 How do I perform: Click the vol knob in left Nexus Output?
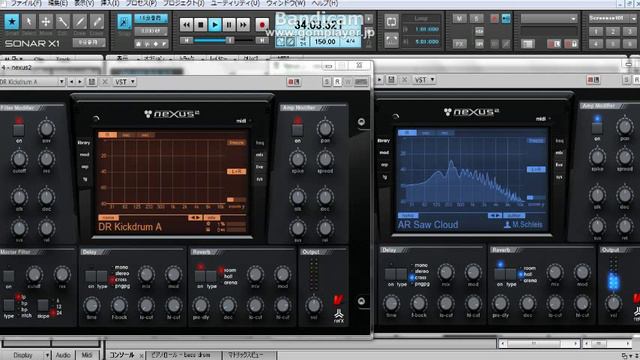pyautogui.click(x=314, y=305)
